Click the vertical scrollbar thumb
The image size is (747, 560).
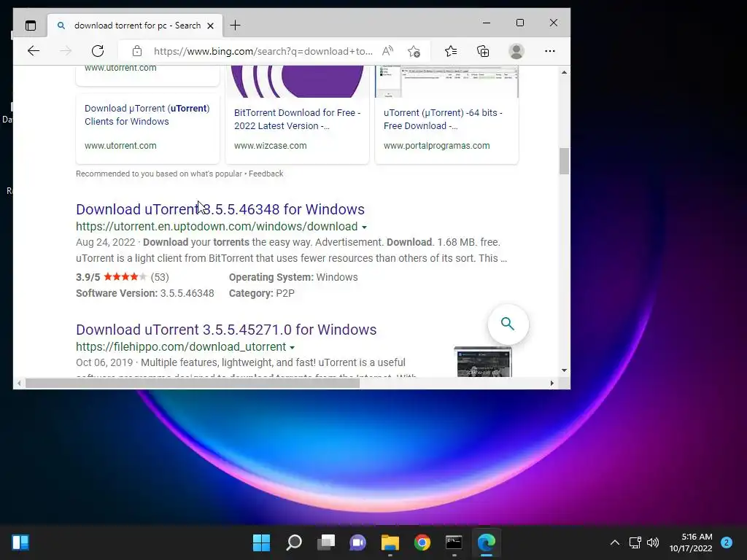coord(564,161)
